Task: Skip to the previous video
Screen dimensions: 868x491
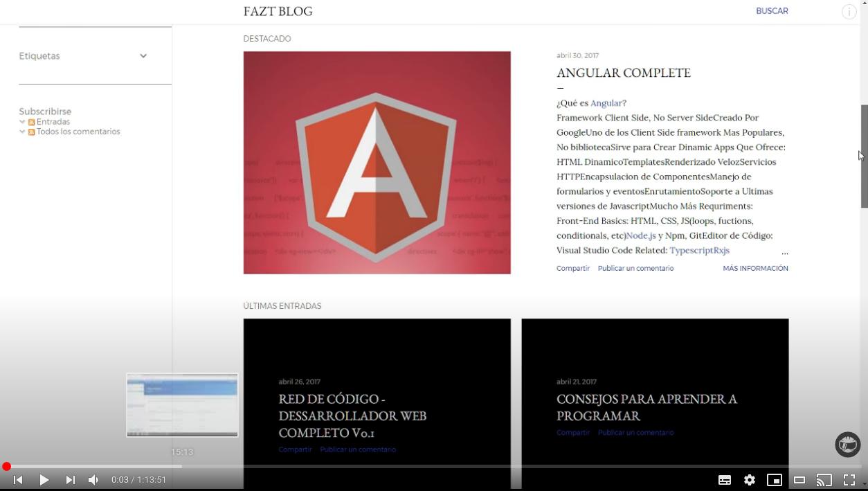Action: click(x=18, y=480)
